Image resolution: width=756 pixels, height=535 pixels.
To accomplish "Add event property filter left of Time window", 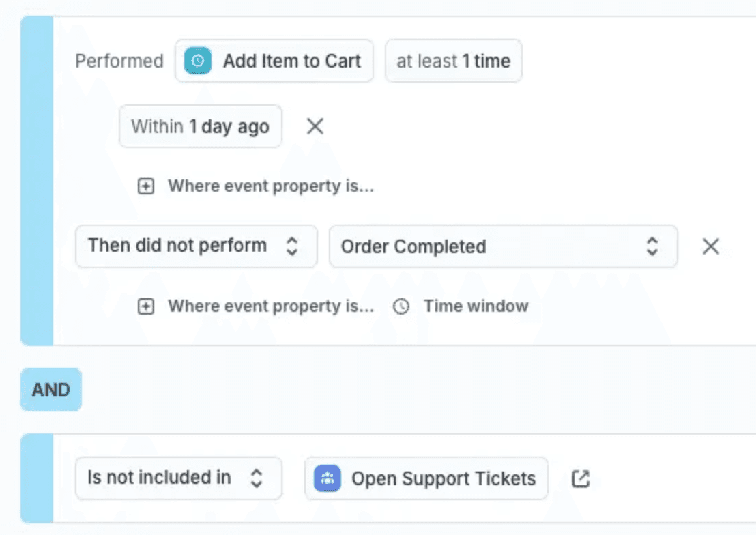I will point(271,306).
